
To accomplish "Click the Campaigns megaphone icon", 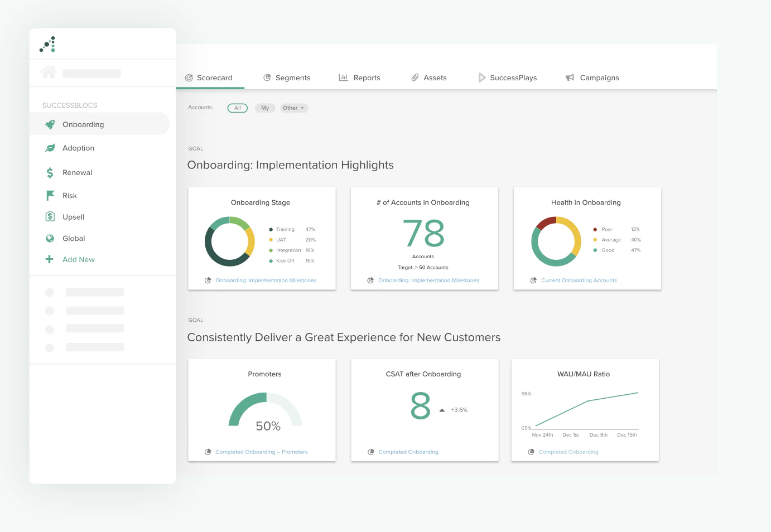I will click(570, 78).
